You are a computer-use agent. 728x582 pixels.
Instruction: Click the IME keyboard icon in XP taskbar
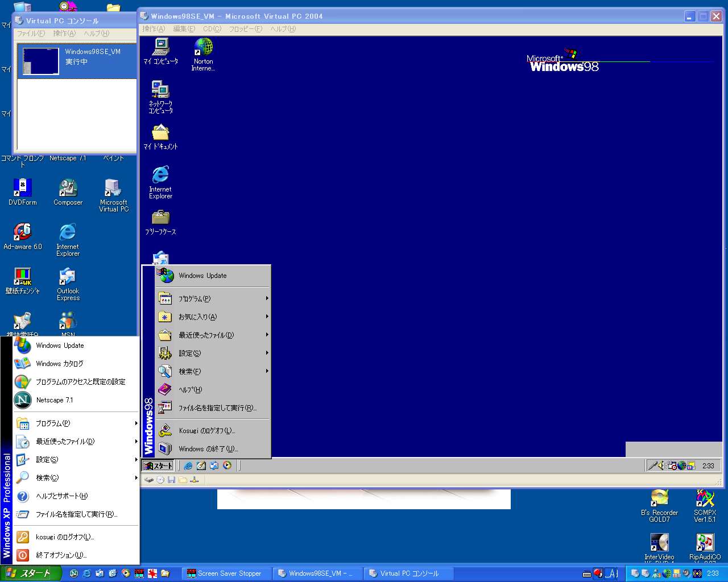pyautogui.click(x=586, y=574)
